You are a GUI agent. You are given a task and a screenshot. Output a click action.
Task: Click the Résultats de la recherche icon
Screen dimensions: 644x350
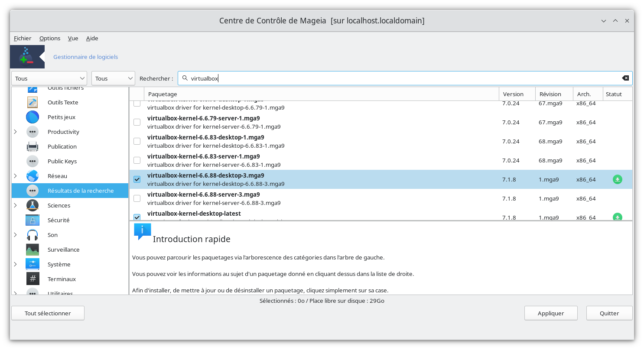tap(33, 191)
